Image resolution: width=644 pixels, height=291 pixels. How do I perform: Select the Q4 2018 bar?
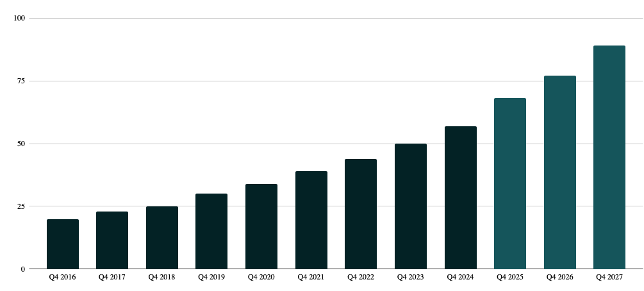pyautogui.click(x=162, y=238)
